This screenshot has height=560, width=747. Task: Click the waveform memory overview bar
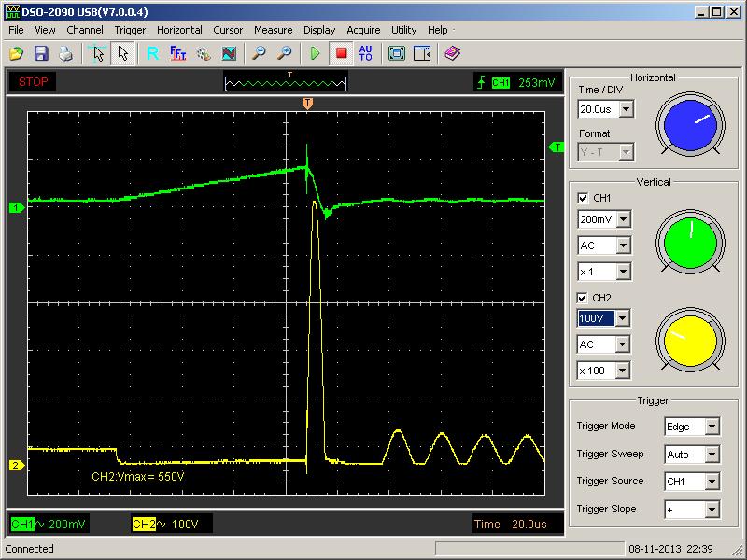[286, 82]
